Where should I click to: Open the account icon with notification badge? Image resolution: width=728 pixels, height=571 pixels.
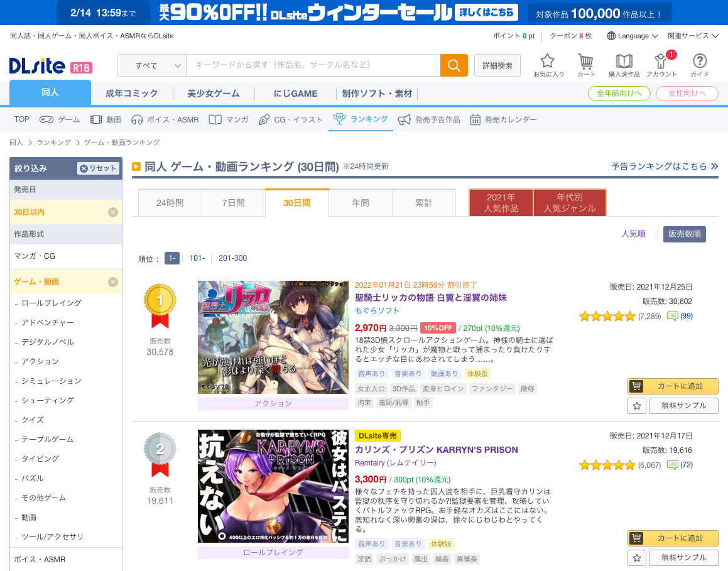coord(661,61)
